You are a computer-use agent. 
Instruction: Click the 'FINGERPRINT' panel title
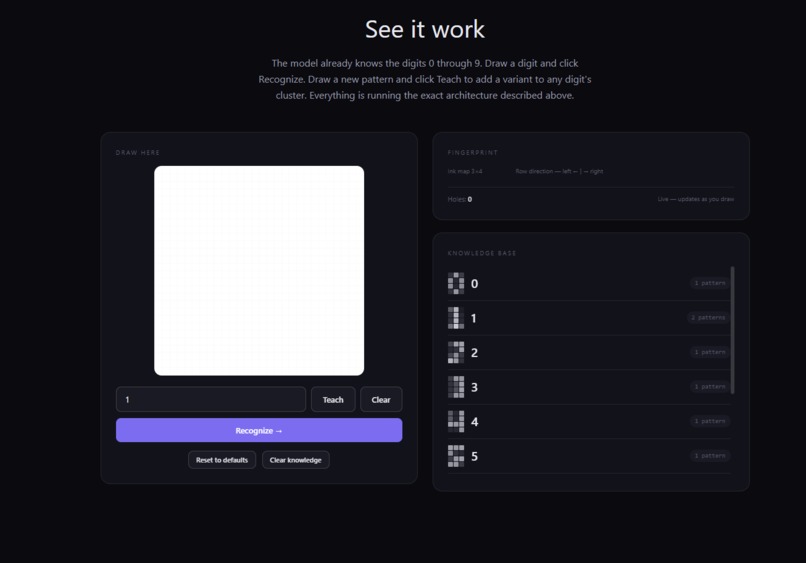coord(472,153)
